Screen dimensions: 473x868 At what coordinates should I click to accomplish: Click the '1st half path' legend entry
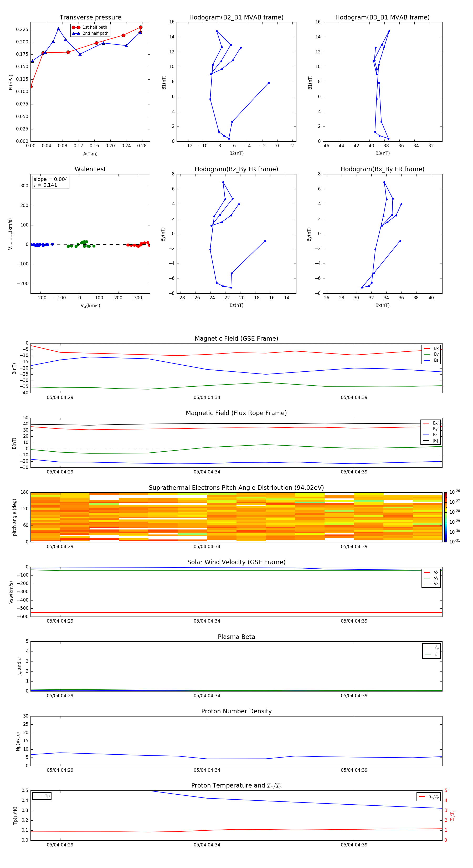tap(90, 27)
